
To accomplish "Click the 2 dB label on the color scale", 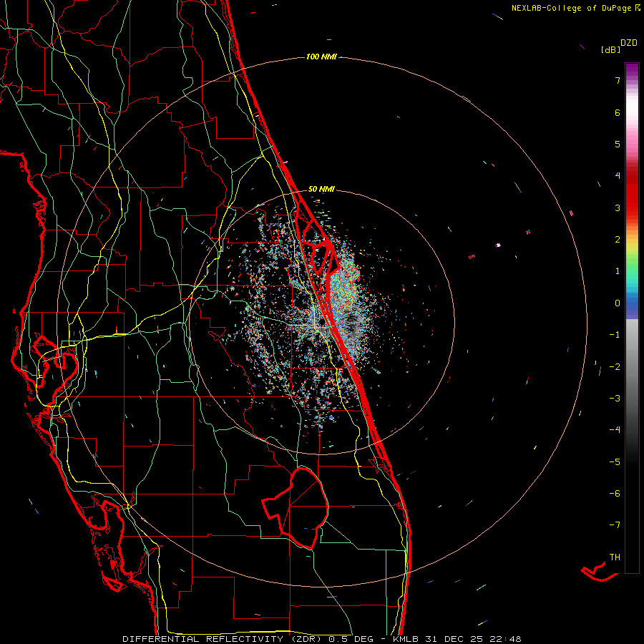I will pos(618,240).
